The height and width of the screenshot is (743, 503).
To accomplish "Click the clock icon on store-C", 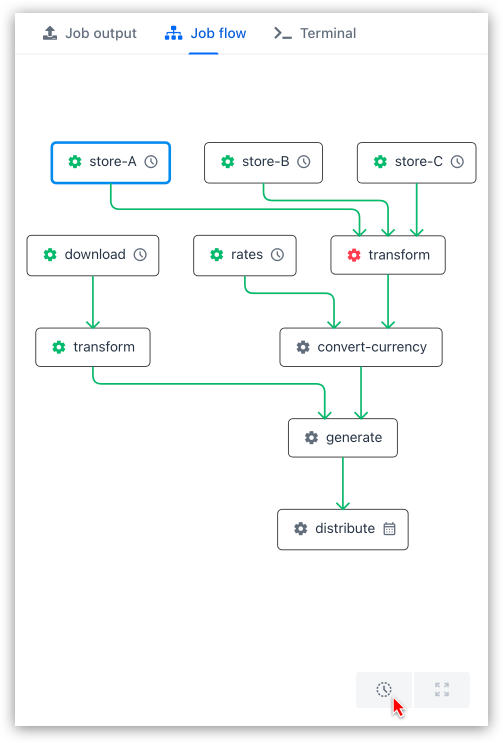I will pyautogui.click(x=457, y=162).
